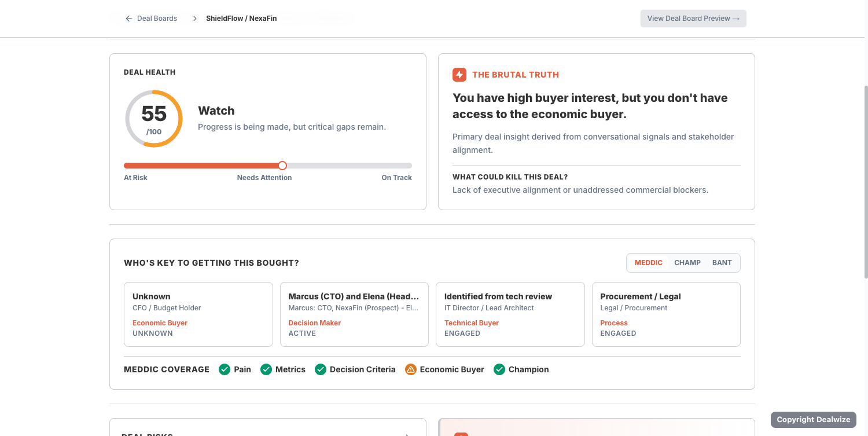The image size is (868, 436).
Task: Click the "Copyright Dealwize" badge
Action: point(814,420)
